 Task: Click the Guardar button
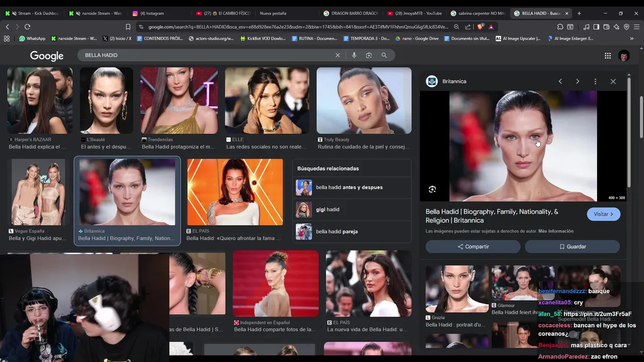tap(572, 247)
